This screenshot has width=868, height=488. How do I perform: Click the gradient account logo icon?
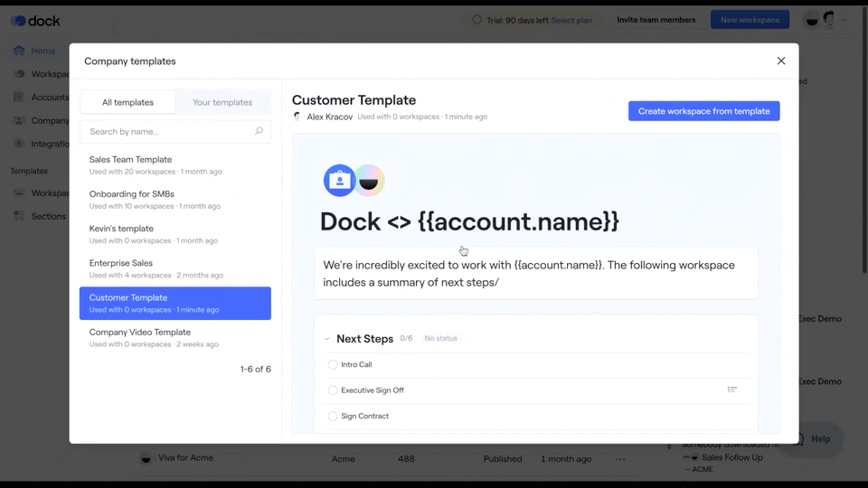click(x=369, y=181)
